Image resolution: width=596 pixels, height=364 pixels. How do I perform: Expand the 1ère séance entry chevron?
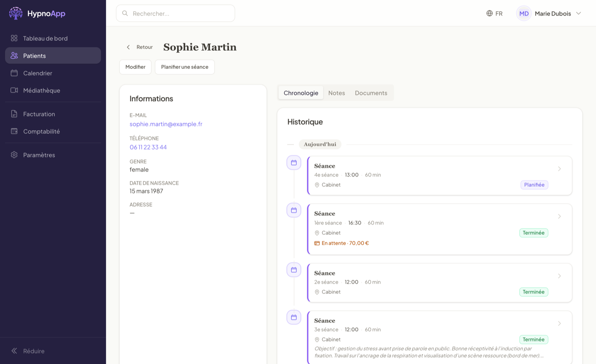click(559, 216)
